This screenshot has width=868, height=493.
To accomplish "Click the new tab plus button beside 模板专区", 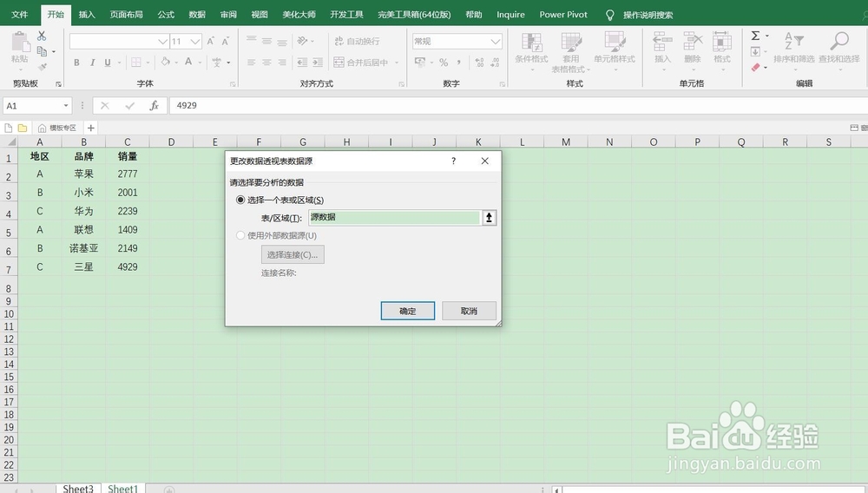I will pos(91,128).
